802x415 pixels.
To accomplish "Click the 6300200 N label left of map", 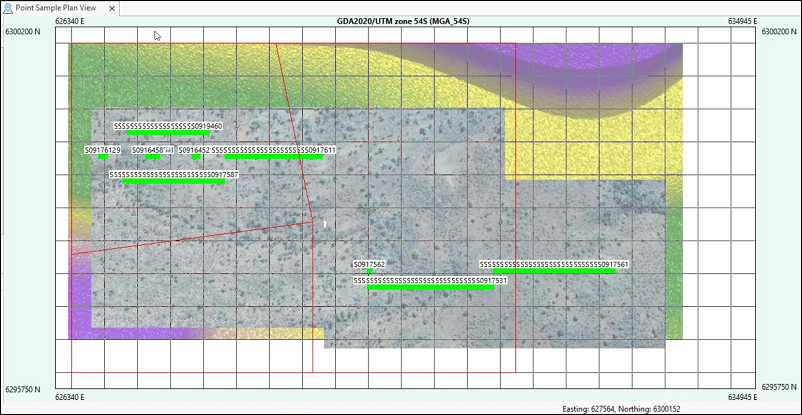I will (x=23, y=32).
